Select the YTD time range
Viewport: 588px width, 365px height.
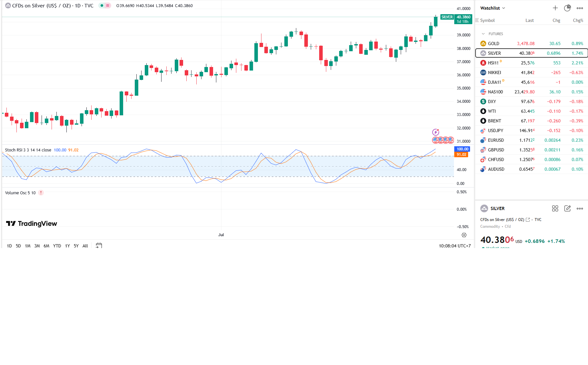[x=57, y=246]
